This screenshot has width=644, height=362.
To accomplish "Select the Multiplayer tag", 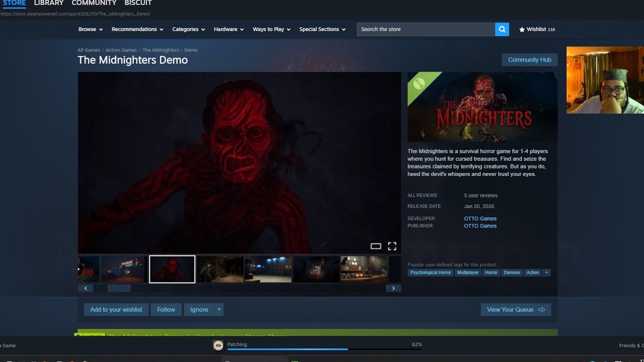I will click(x=468, y=273).
